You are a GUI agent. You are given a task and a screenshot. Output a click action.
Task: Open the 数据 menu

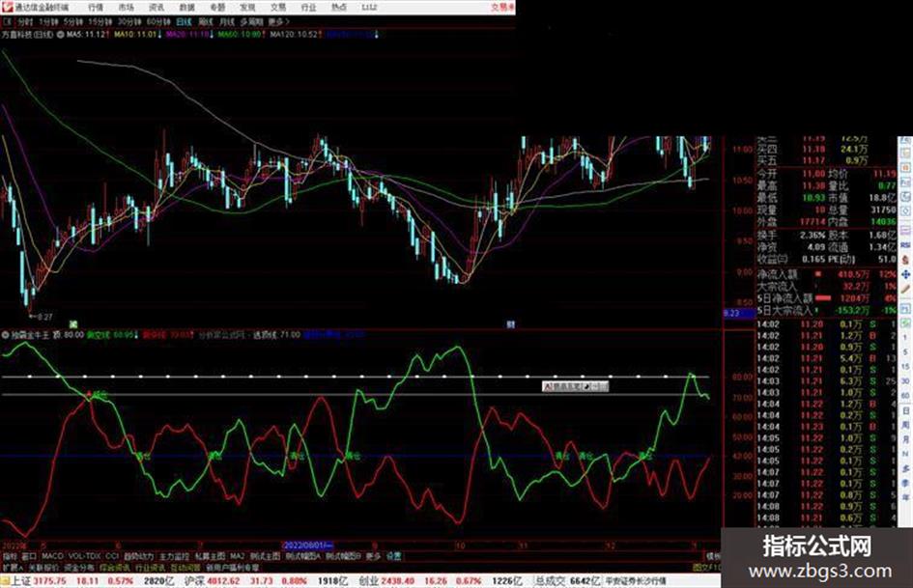(186, 8)
